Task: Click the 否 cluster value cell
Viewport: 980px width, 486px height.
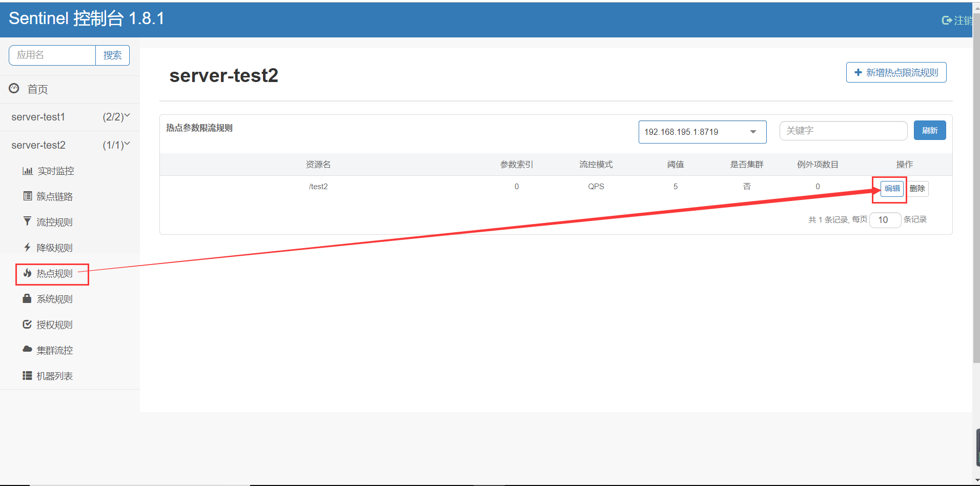Action: [747, 187]
